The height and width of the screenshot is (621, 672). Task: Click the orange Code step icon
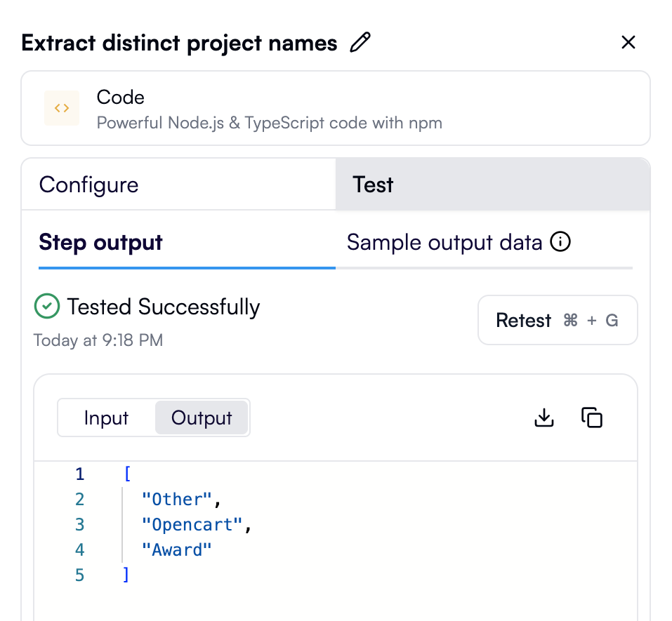coord(62,108)
